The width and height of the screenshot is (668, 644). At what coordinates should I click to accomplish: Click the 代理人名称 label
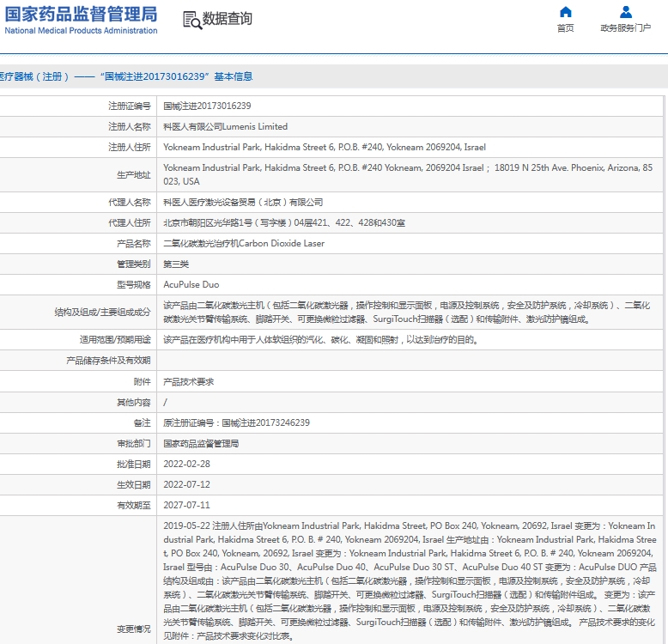tap(130, 203)
